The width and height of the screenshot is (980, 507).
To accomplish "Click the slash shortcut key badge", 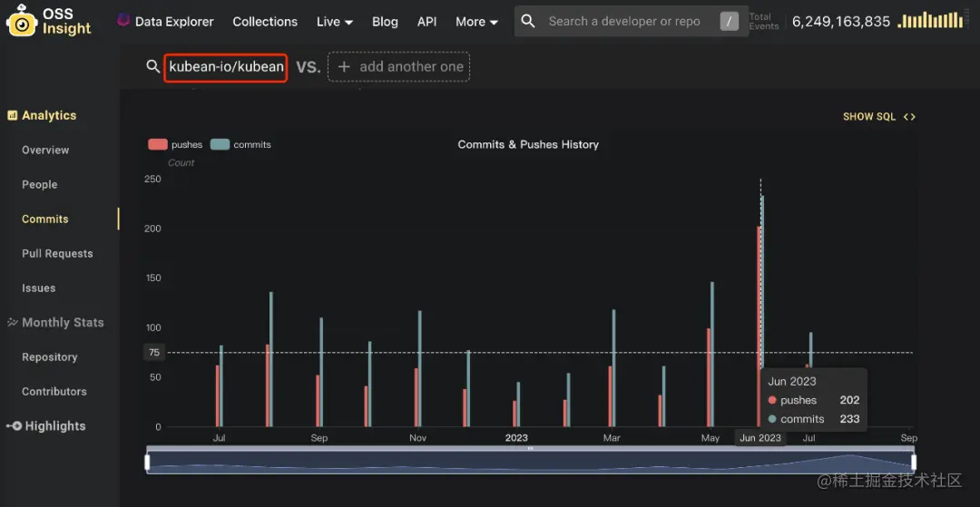I will pos(729,22).
